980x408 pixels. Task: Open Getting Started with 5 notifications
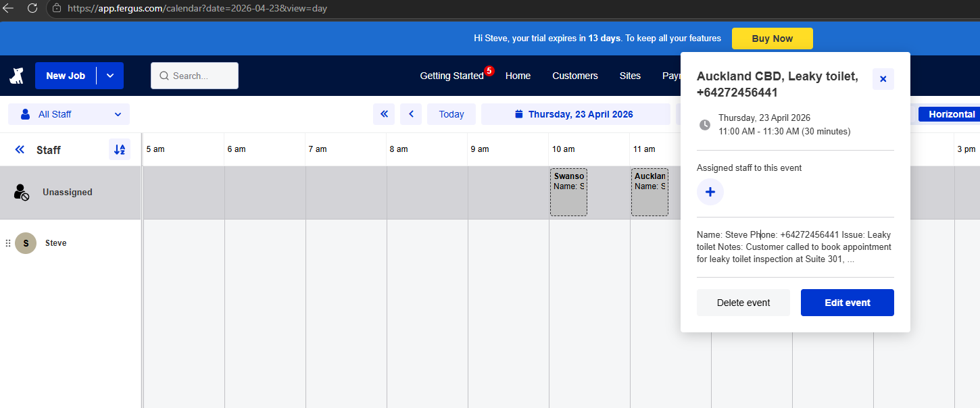[451, 76]
